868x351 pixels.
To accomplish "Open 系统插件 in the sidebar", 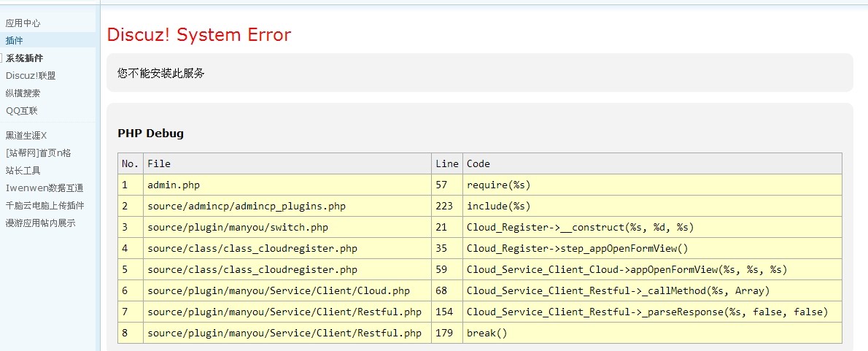I will pyautogui.click(x=24, y=58).
